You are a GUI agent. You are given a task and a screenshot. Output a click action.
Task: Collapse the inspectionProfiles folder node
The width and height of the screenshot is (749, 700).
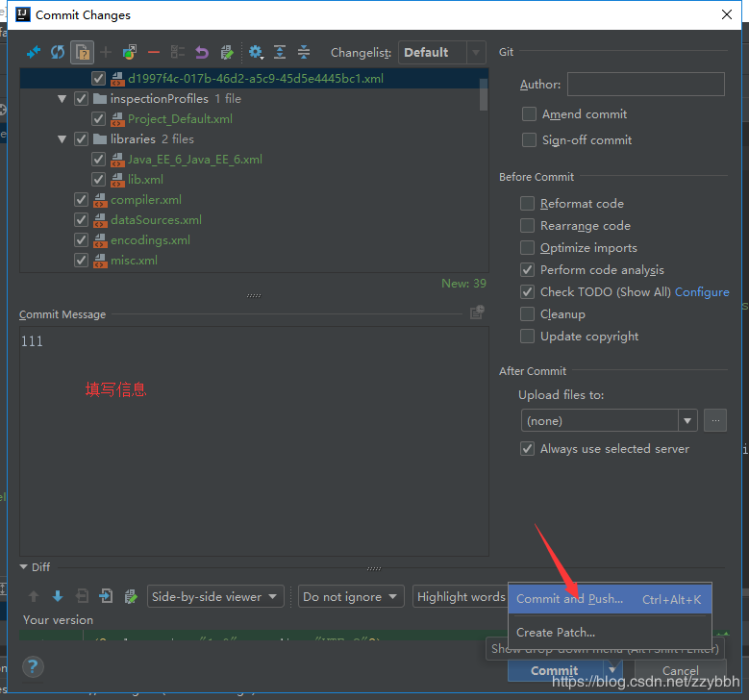(62, 99)
